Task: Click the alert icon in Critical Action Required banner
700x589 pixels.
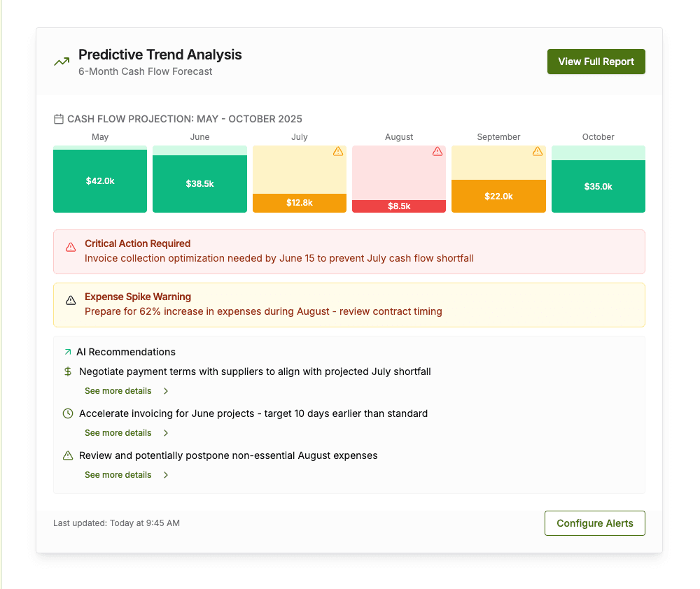Action: [x=70, y=246]
